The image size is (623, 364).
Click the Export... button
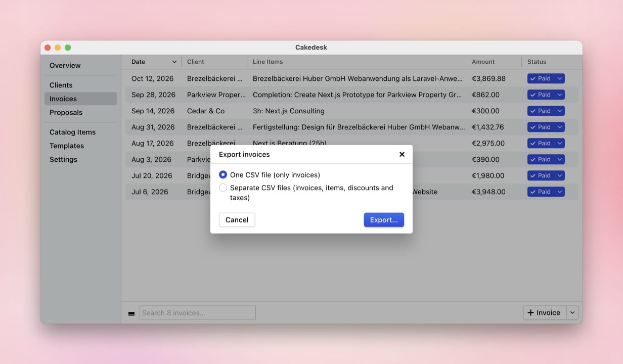pyautogui.click(x=384, y=220)
